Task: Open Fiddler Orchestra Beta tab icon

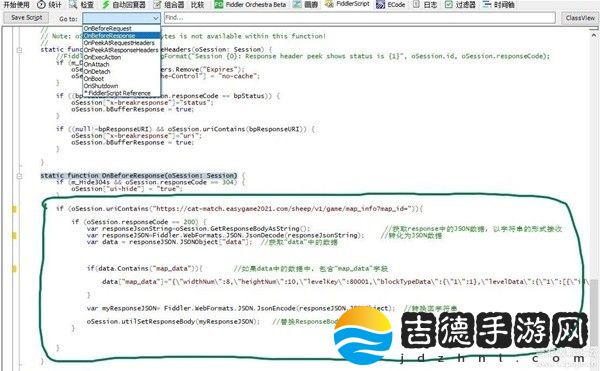Action: [x=218, y=5]
